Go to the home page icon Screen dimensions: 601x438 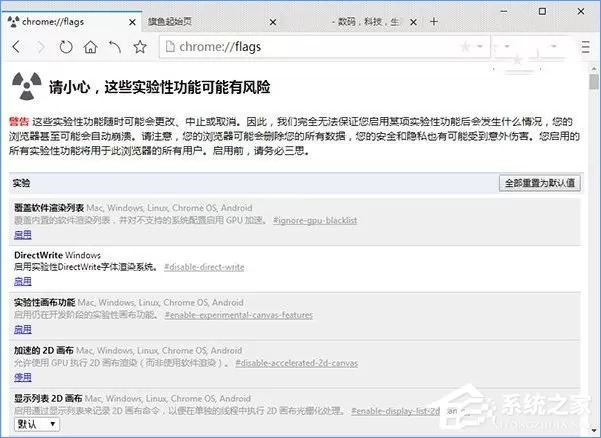coord(90,47)
